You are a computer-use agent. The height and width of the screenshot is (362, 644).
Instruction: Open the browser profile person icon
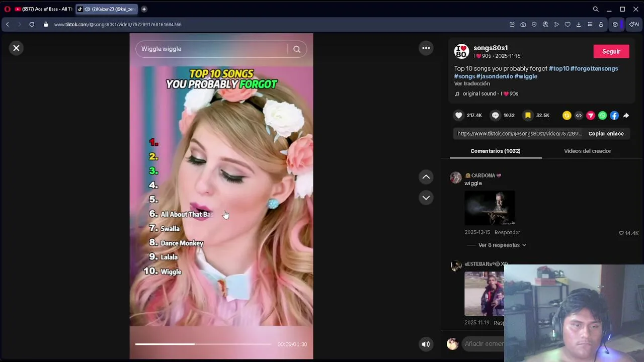pyautogui.click(x=601, y=24)
